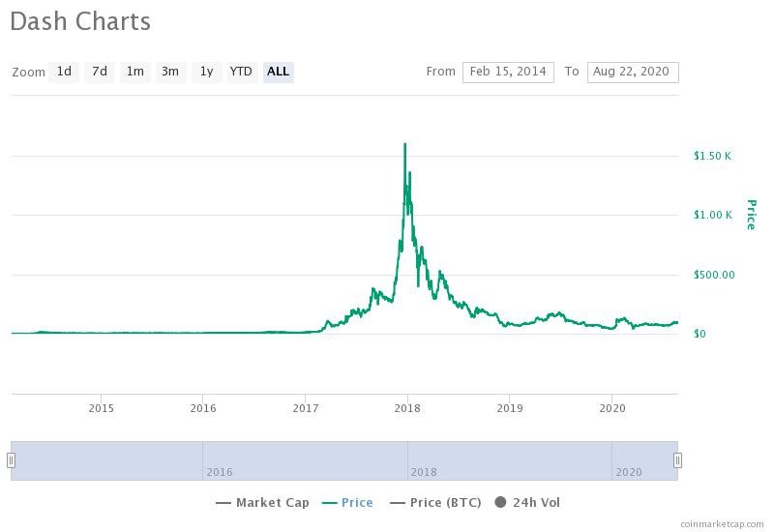Screen dimensions: 774x532
Task: Set zoom range to 3m
Action: pyautogui.click(x=170, y=72)
